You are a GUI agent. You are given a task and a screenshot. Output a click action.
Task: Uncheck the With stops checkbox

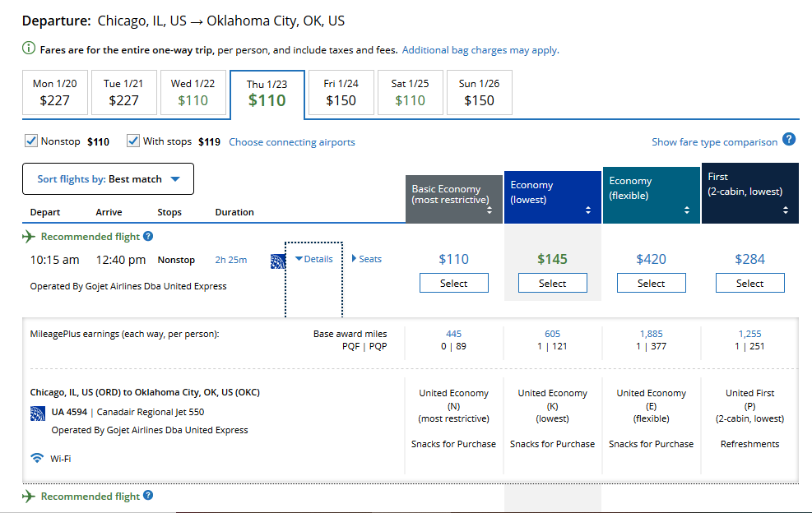pos(133,141)
